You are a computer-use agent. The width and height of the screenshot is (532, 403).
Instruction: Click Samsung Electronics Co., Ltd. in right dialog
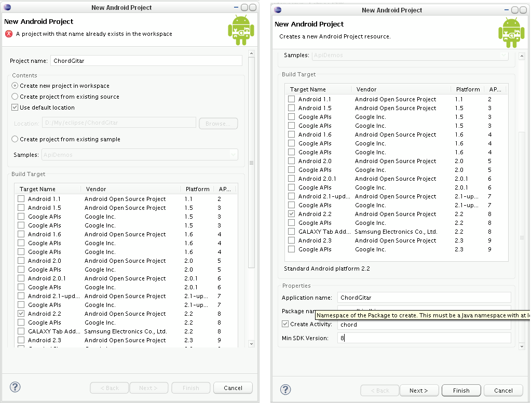[x=396, y=232]
